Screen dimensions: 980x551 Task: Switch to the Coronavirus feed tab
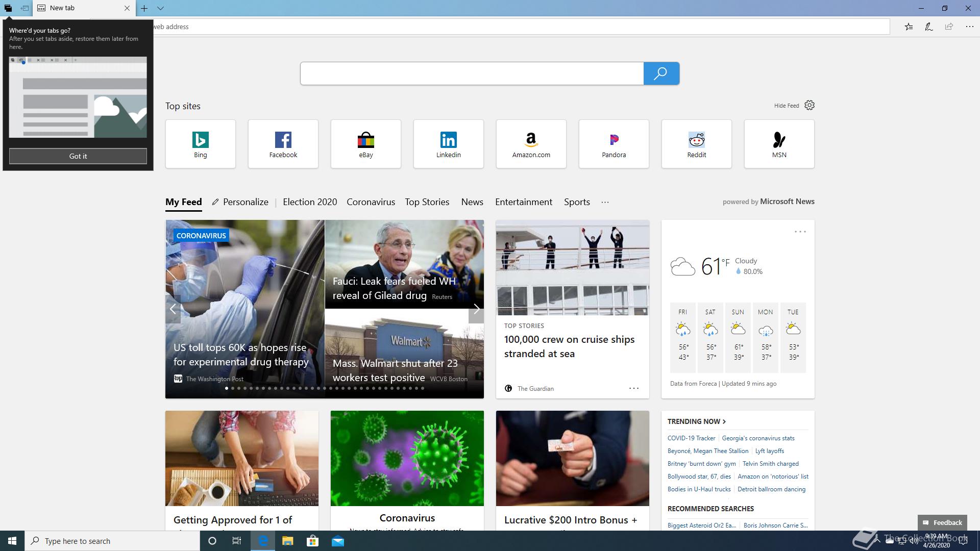tap(371, 202)
